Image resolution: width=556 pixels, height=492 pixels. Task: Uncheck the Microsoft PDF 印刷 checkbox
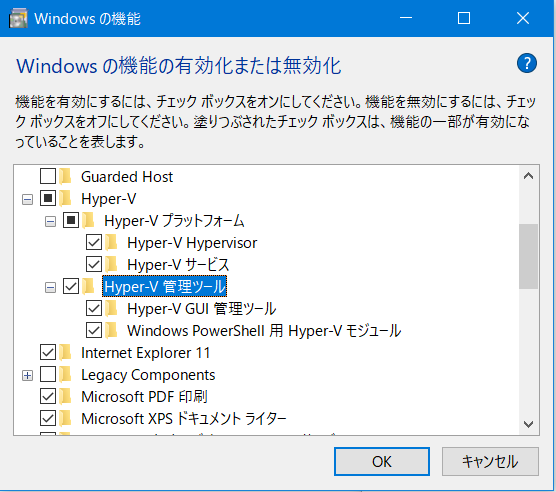(x=48, y=396)
